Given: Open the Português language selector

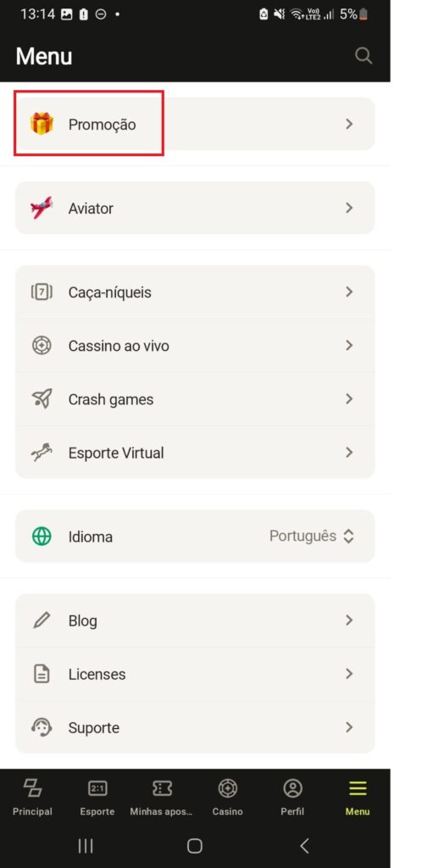Looking at the screenshot, I should (312, 536).
